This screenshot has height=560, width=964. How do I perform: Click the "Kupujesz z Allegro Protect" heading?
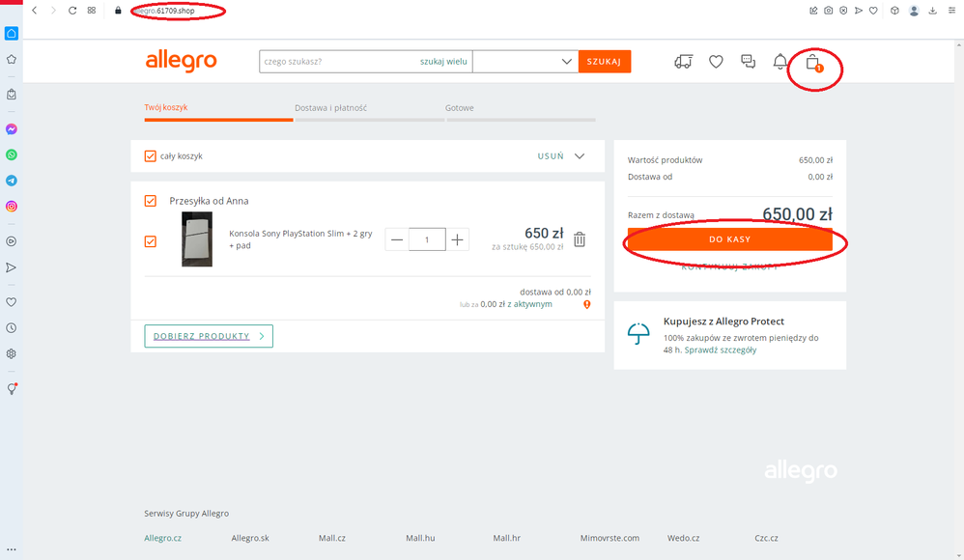pos(723,322)
